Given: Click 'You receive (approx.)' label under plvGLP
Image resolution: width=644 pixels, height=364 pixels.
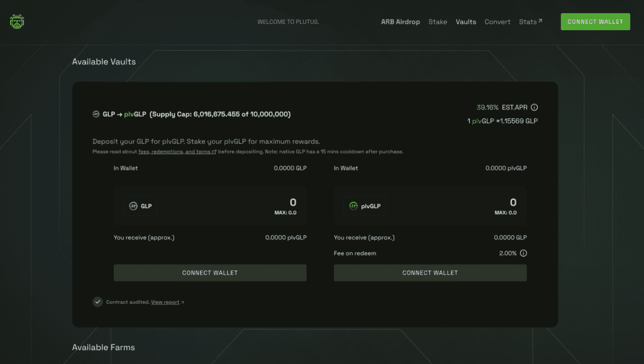Looking at the screenshot, I should [364, 238].
